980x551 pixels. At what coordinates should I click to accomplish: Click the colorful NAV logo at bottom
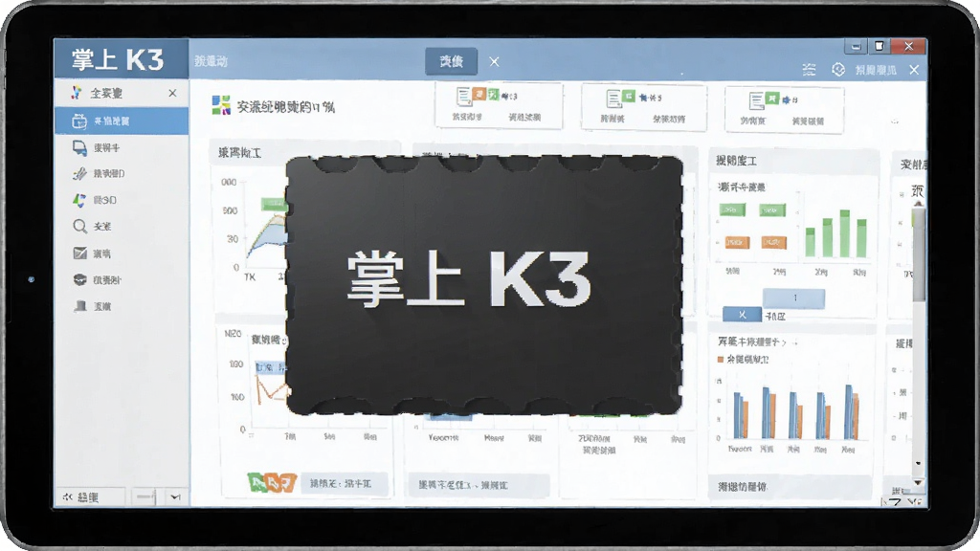(271, 482)
